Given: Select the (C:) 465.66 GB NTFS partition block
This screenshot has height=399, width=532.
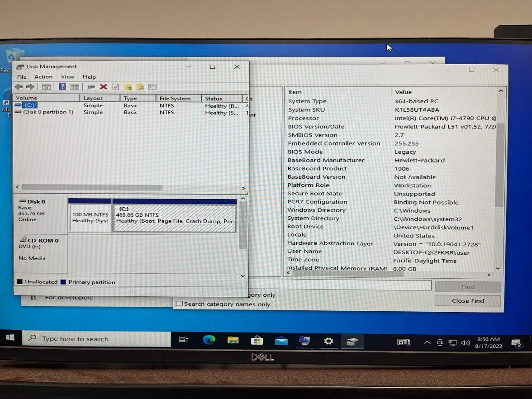Looking at the screenshot, I should coord(175,215).
